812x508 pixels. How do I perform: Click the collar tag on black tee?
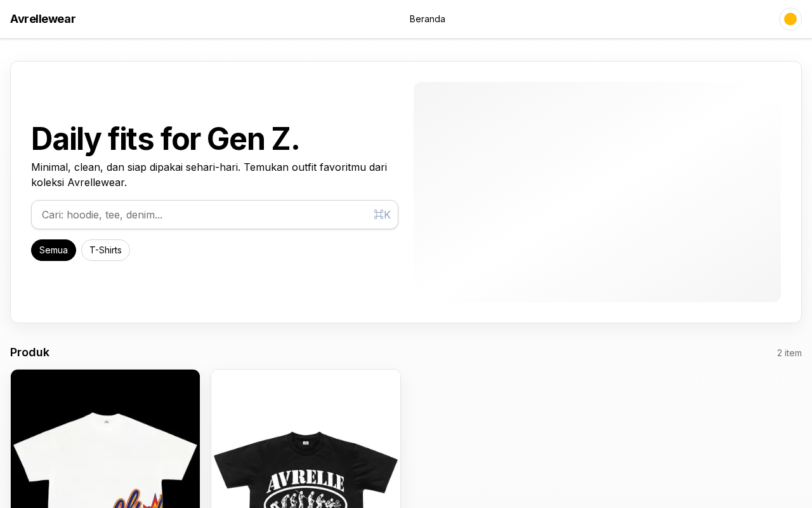click(305, 443)
